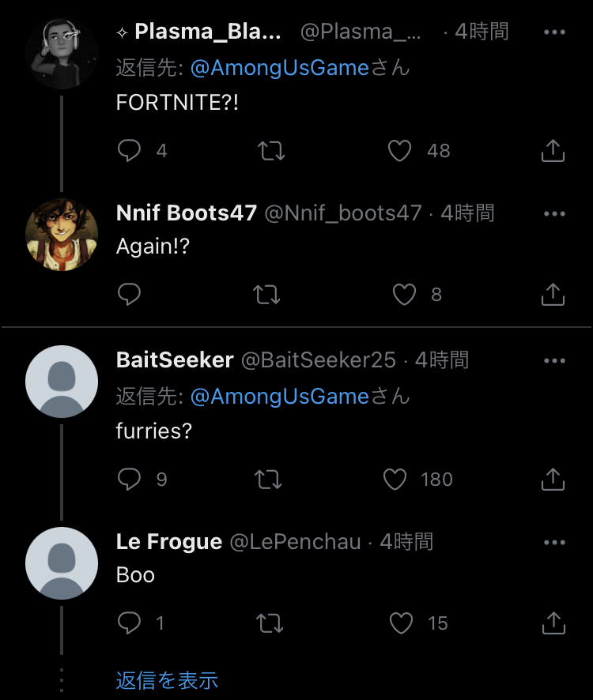
Task: Open more options on BaitSeeker's tweet
Action: tap(555, 360)
